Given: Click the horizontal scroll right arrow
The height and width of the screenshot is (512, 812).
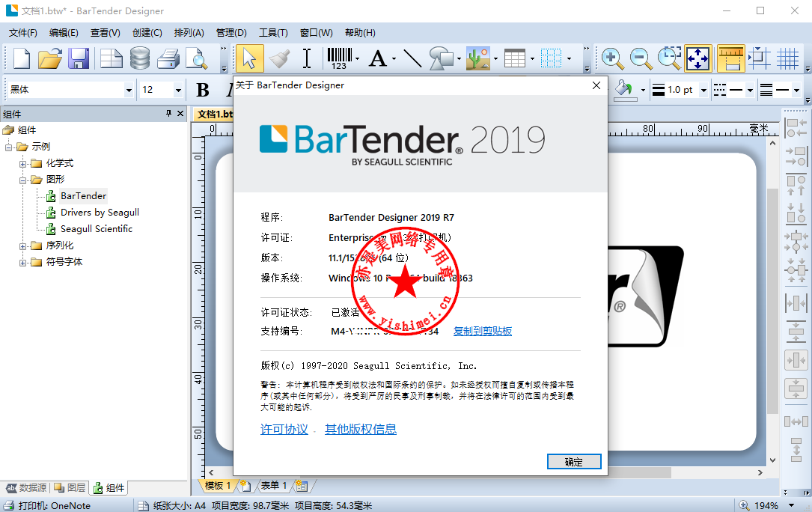Looking at the screenshot, I should 760,472.
